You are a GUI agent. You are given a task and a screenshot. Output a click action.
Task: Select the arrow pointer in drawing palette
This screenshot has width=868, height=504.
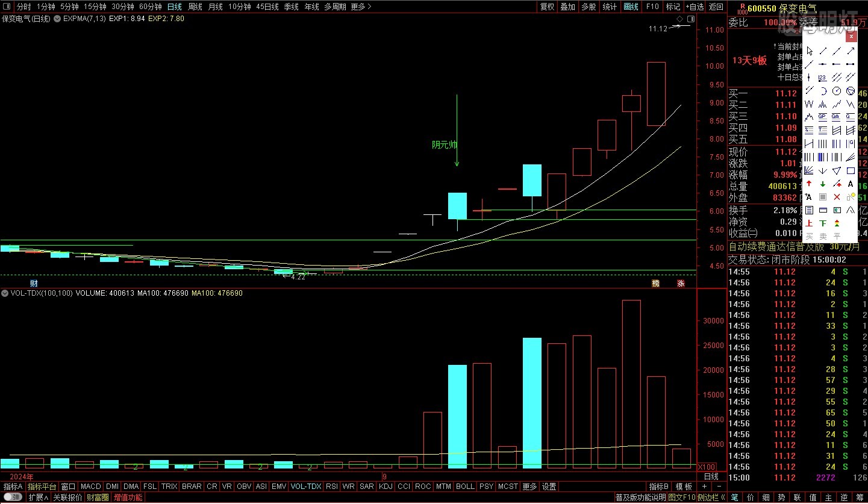point(809,51)
